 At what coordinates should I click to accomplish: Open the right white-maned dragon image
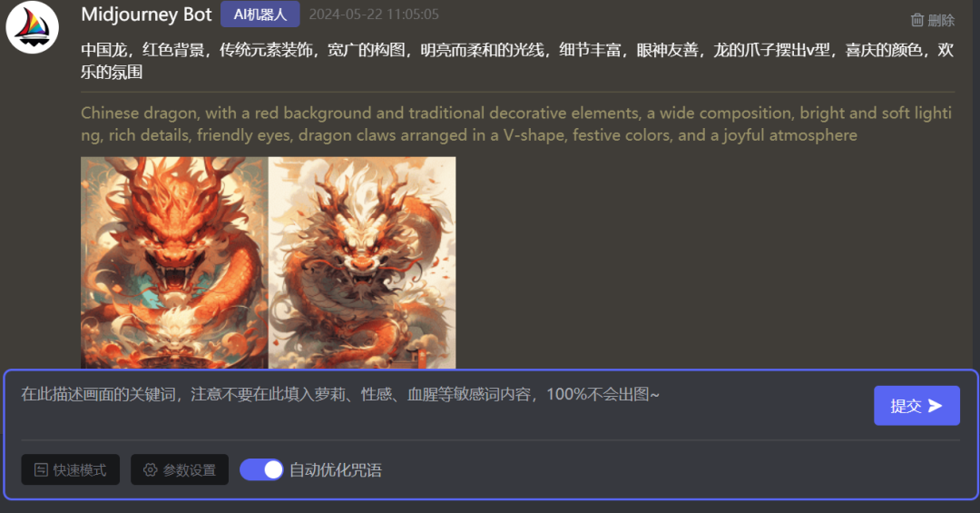coord(362,262)
